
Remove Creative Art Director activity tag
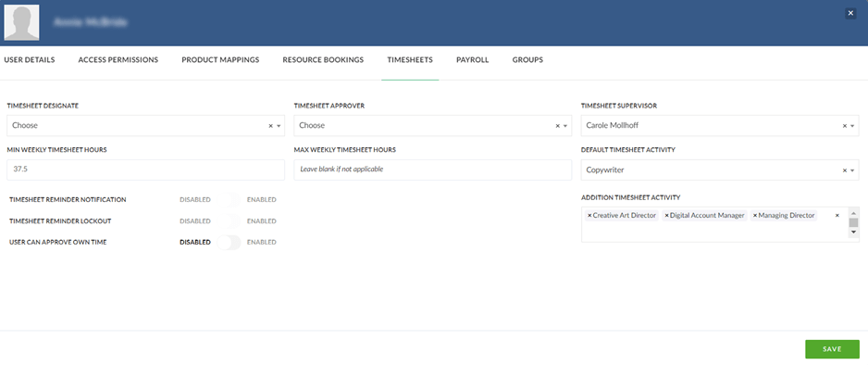click(589, 216)
